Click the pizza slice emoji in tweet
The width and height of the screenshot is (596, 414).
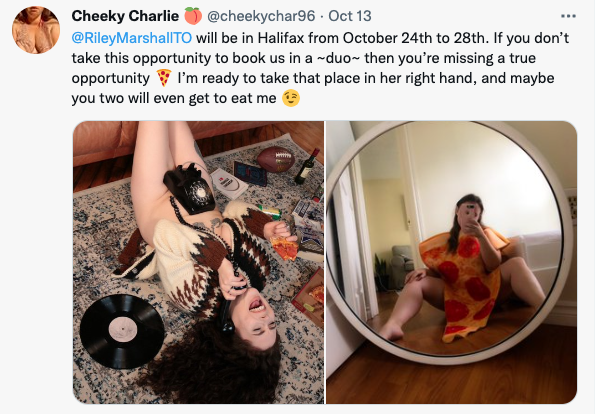tap(164, 78)
